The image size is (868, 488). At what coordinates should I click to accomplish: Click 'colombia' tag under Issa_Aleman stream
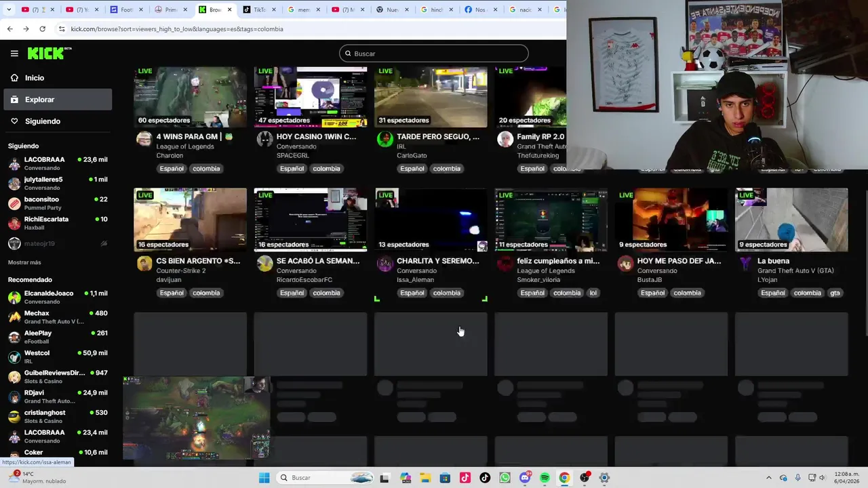coord(446,293)
